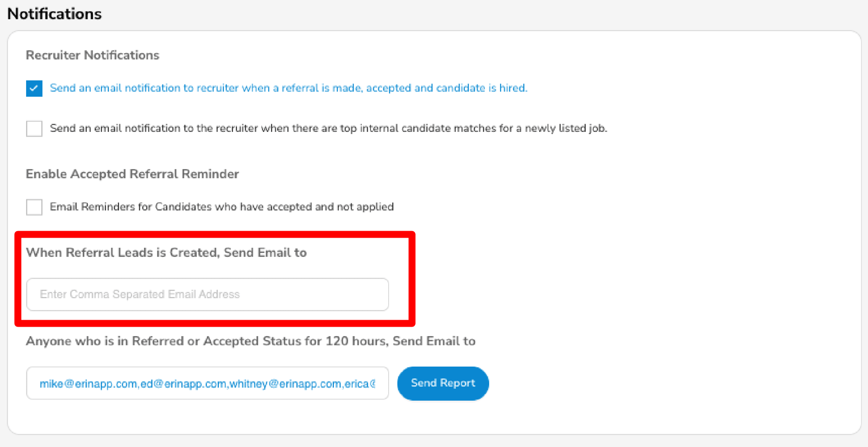Click the 120-hour report email recipients field

[x=207, y=383]
